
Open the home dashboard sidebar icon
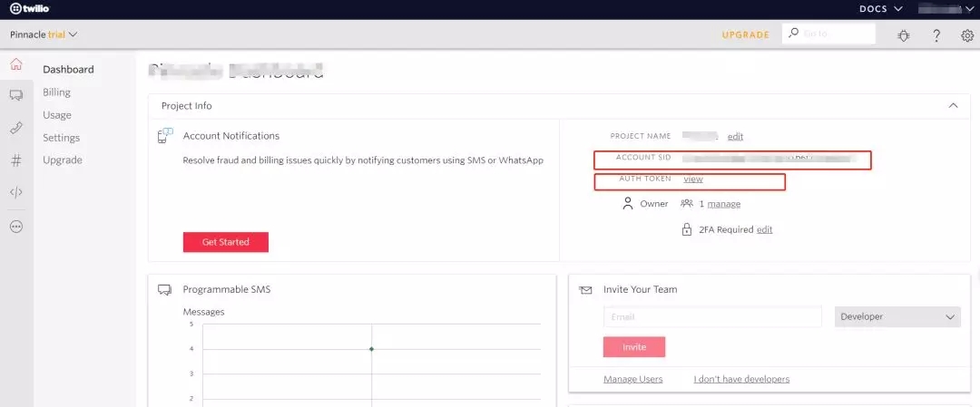pos(16,63)
